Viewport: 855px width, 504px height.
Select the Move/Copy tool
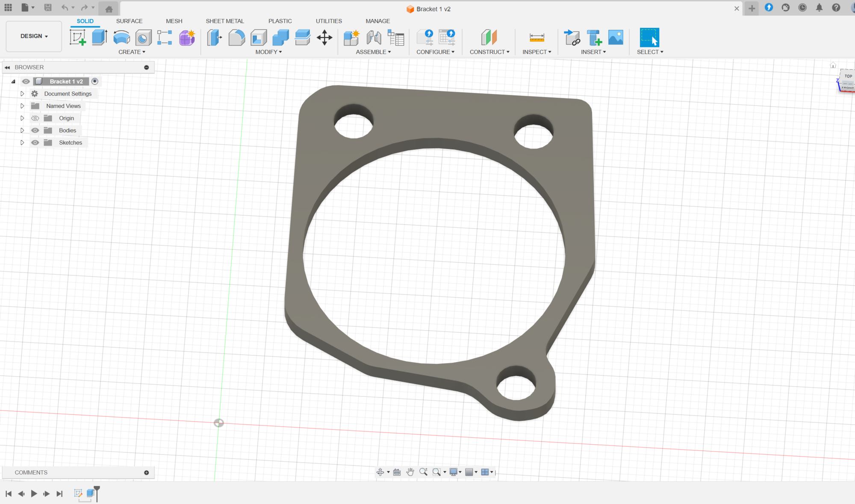[x=324, y=38]
